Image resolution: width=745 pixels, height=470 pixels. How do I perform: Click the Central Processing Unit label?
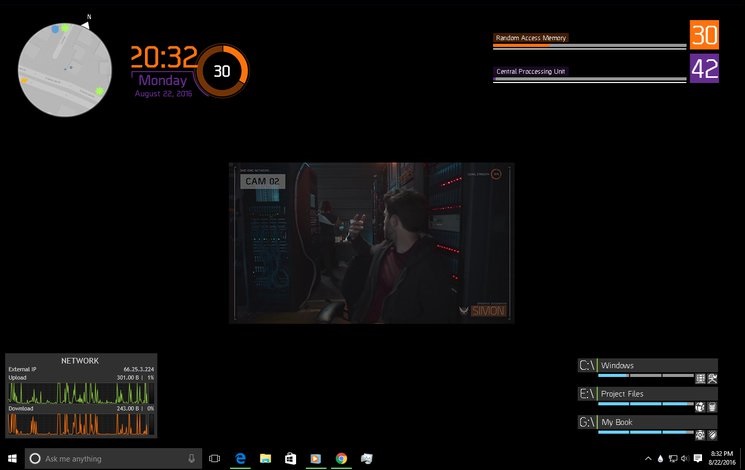531,71
